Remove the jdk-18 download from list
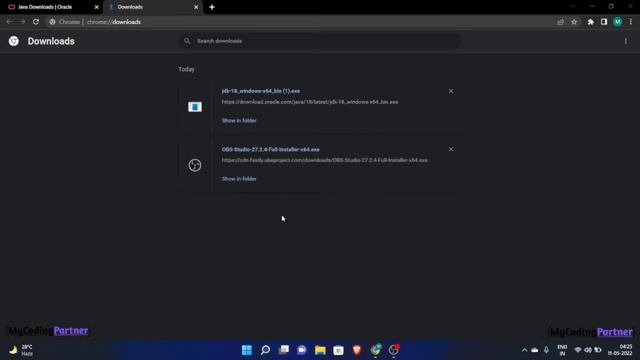Screen dimensions: 640x360 (451, 91)
